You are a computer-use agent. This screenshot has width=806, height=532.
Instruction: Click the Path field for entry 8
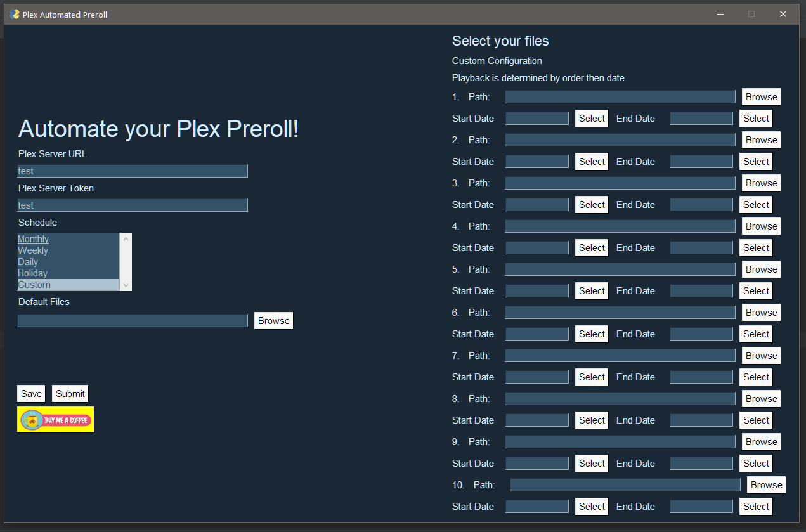click(x=620, y=398)
